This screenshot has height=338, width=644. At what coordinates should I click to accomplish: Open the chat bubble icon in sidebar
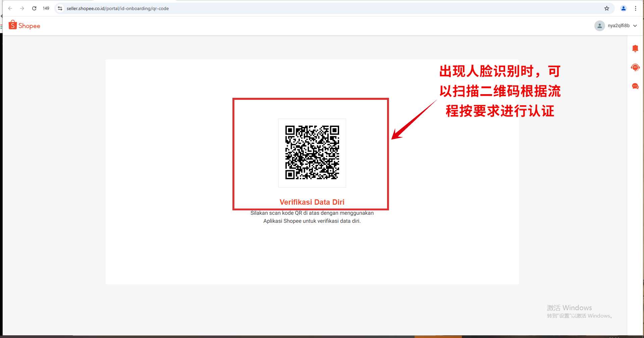tap(635, 86)
